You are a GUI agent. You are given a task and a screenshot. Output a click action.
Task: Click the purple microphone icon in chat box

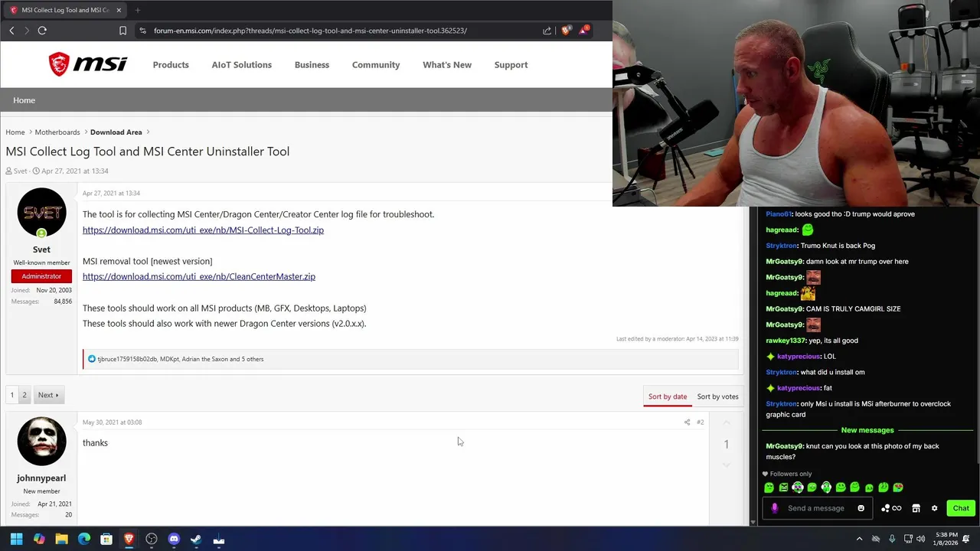(x=774, y=508)
